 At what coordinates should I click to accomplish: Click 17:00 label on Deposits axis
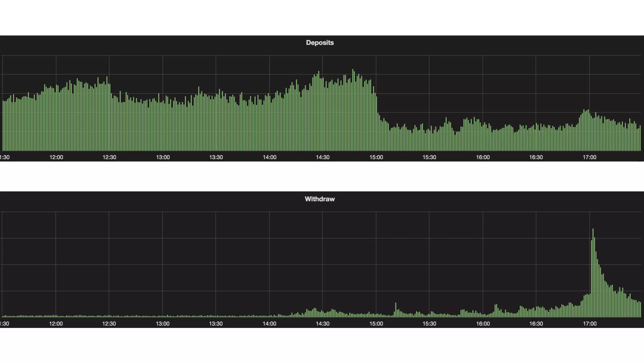point(589,157)
